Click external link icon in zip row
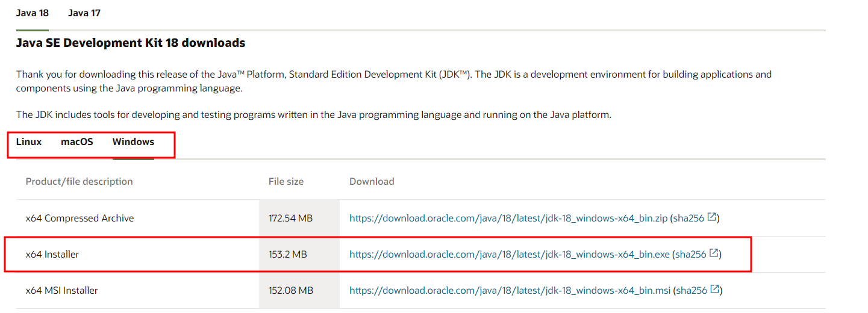Screen dimensions: 868x313 tap(712, 217)
